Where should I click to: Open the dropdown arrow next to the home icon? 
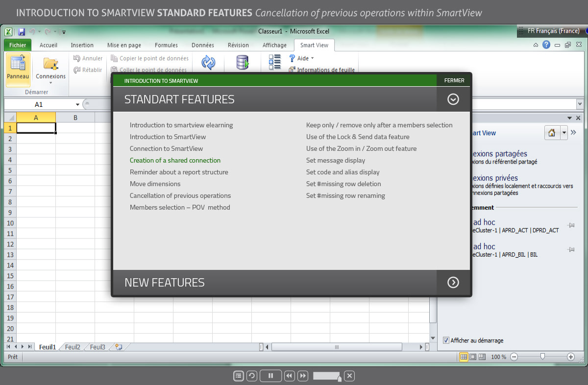563,133
